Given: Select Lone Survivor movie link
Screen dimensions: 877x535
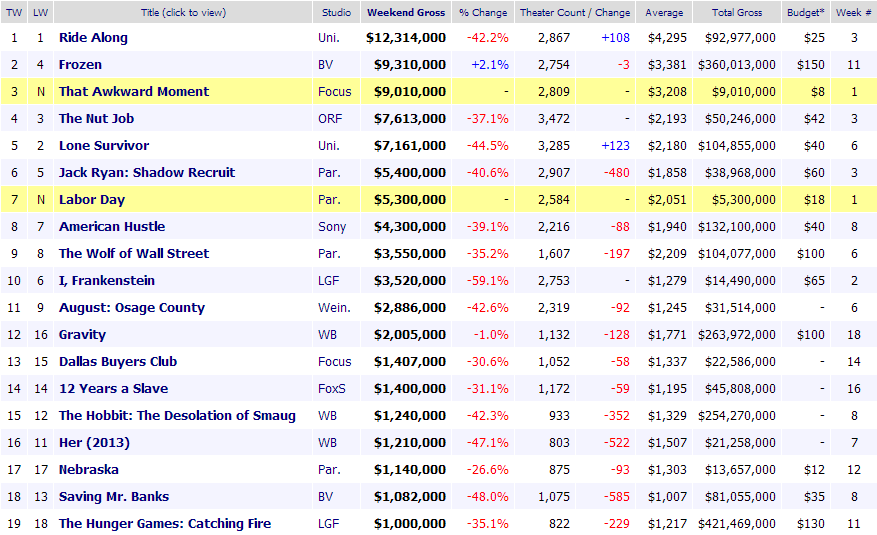Looking at the screenshot, I should point(103,145).
